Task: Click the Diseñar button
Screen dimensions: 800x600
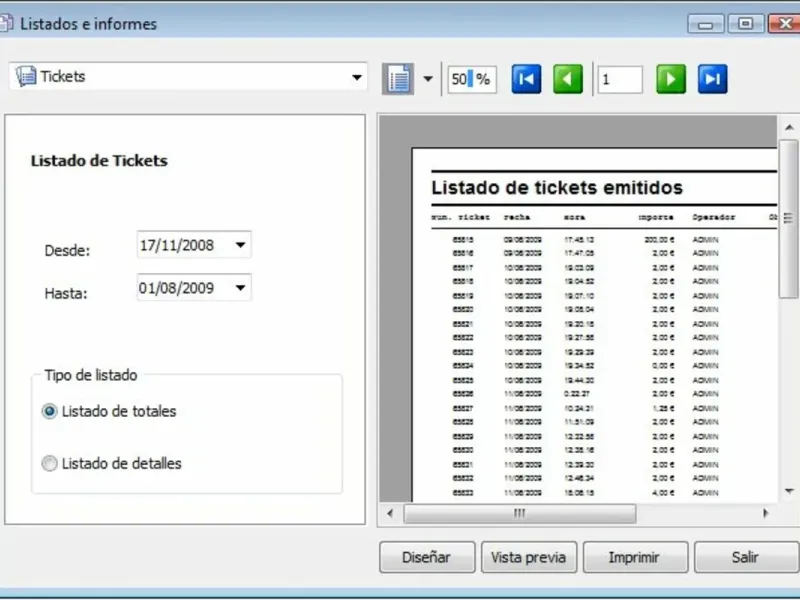Action: pos(427,557)
